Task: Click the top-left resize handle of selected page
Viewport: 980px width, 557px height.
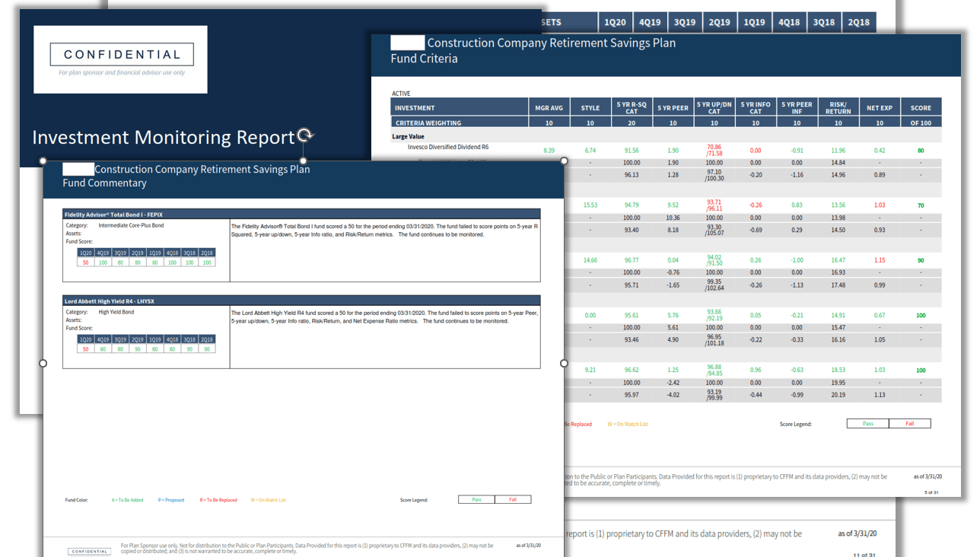Action: click(x=43, y=161)
